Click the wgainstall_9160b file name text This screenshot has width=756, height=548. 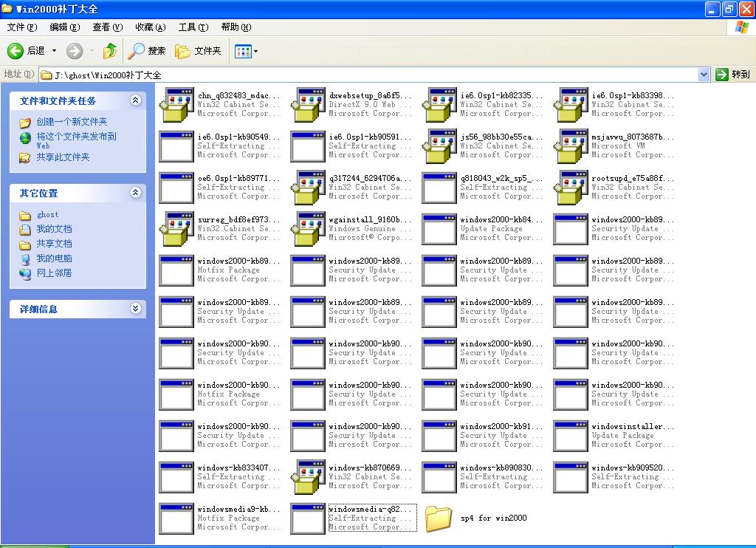pos(370,219)
